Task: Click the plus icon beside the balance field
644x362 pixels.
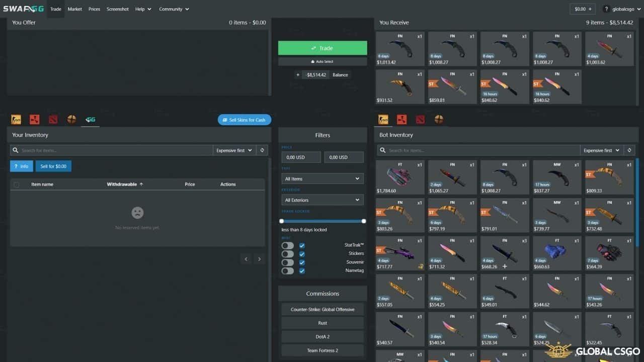Action: pyautogui.click(x=298, y=75)
